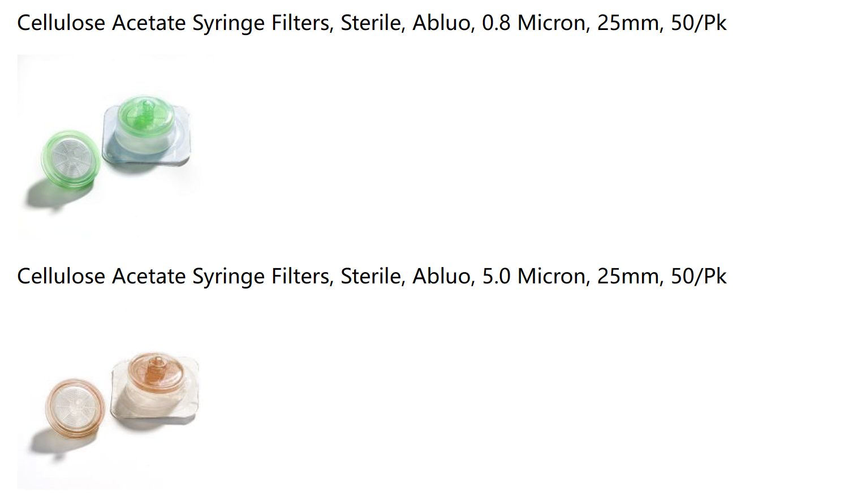This screenshot has height=504, width=849.
Task: Click "50/Pk" in the 5.0 Micron title
Action: pos(699,277)
